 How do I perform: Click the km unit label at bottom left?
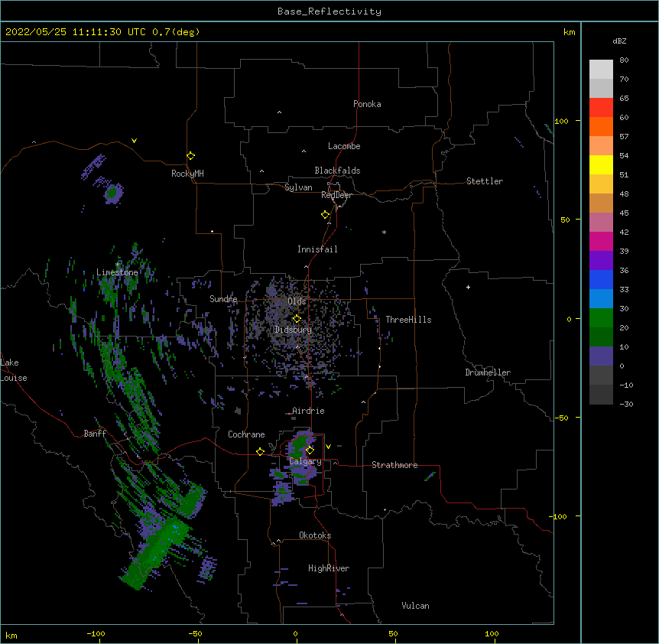11,635
